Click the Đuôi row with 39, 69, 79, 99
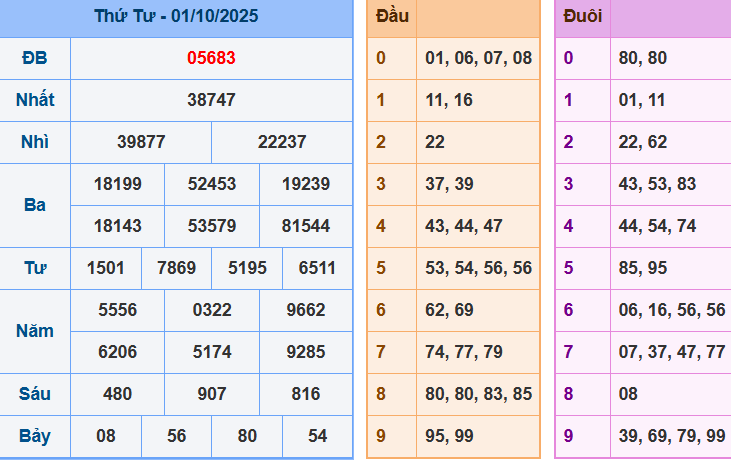This screenshot has width=731, height=460. 671,436
